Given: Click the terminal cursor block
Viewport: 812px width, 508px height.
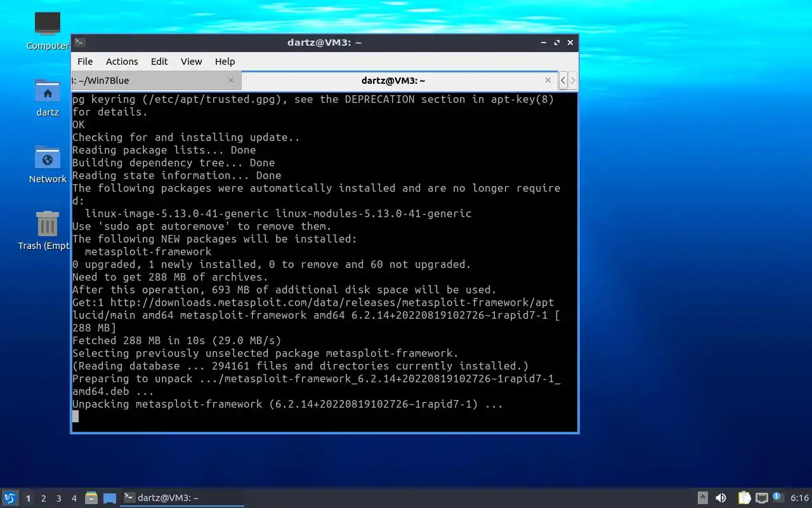Looking at the screenshot, I should (x=75, y=417).
